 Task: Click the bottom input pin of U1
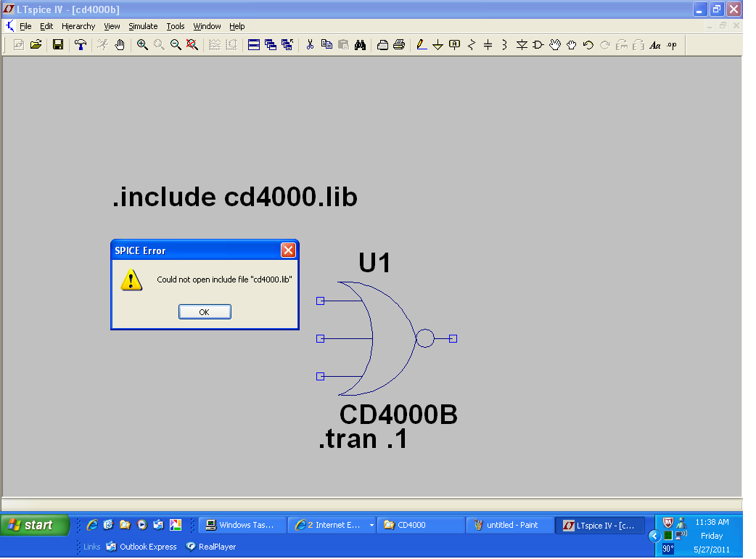click(320, 376)
